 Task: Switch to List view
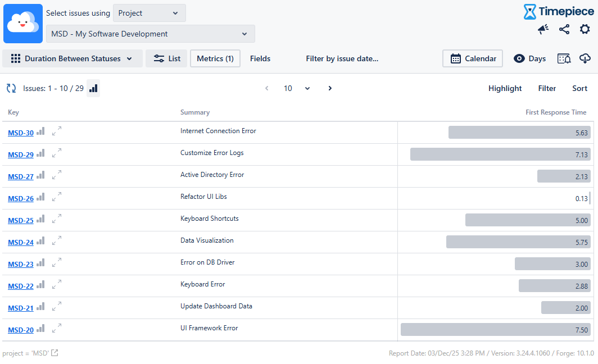167,58
